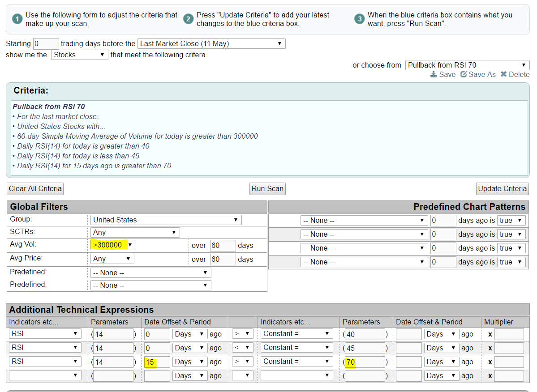Open the first chart pattern true dropdown
Image resolution: width=537 pixels, height=392 pixels.
(x=511, y=221)
